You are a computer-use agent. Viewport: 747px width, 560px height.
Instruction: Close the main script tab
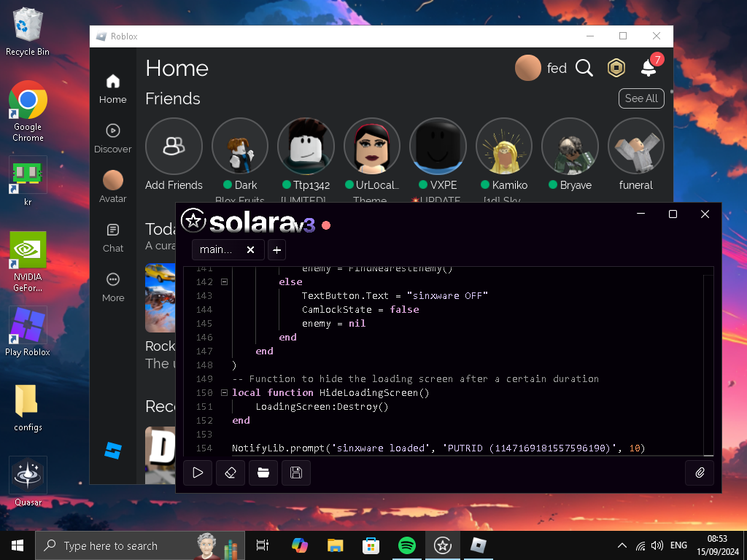point(251,249)
